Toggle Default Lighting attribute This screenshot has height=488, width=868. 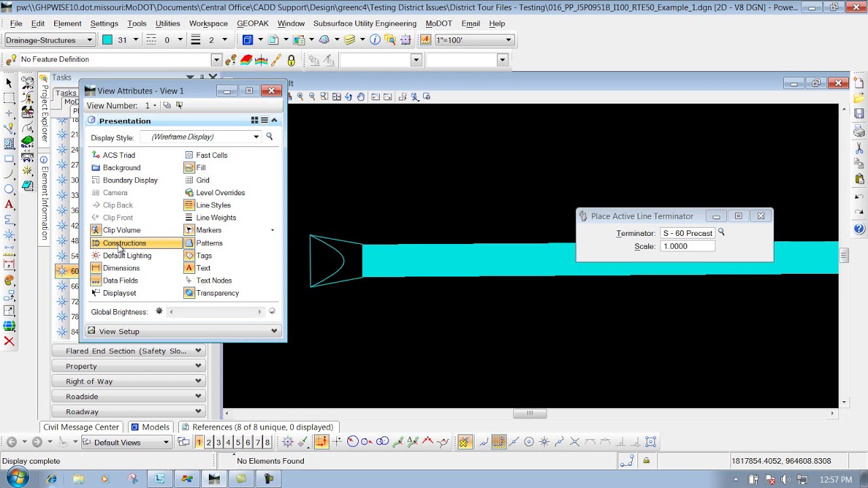tap(121, 256)
